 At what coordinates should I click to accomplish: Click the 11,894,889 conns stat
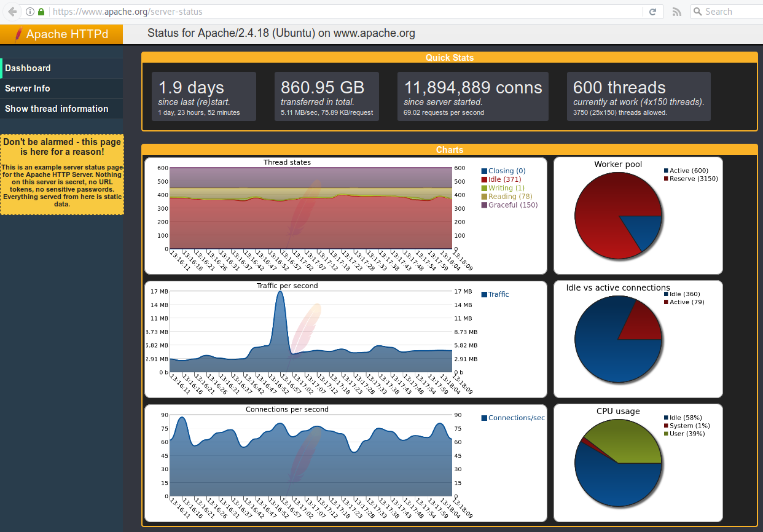click(x=473, y=96)
